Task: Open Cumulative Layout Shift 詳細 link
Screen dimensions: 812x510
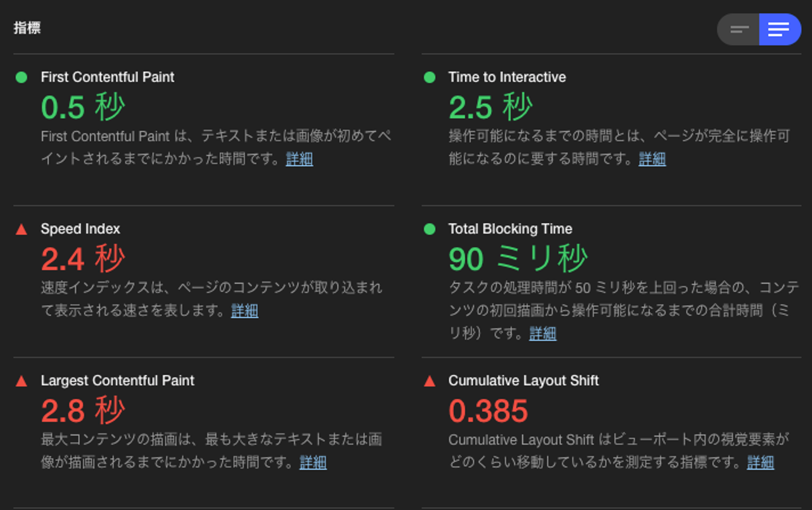Action: [x=760, y=463]
